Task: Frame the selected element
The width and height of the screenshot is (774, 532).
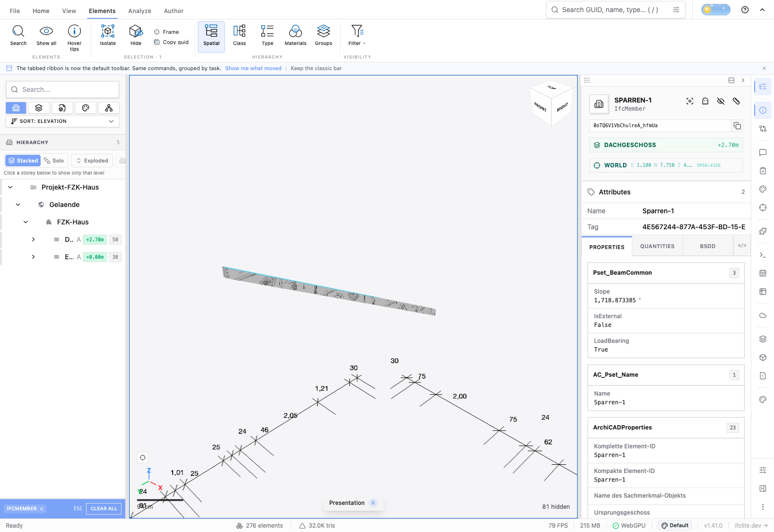Action: point(166,32)
